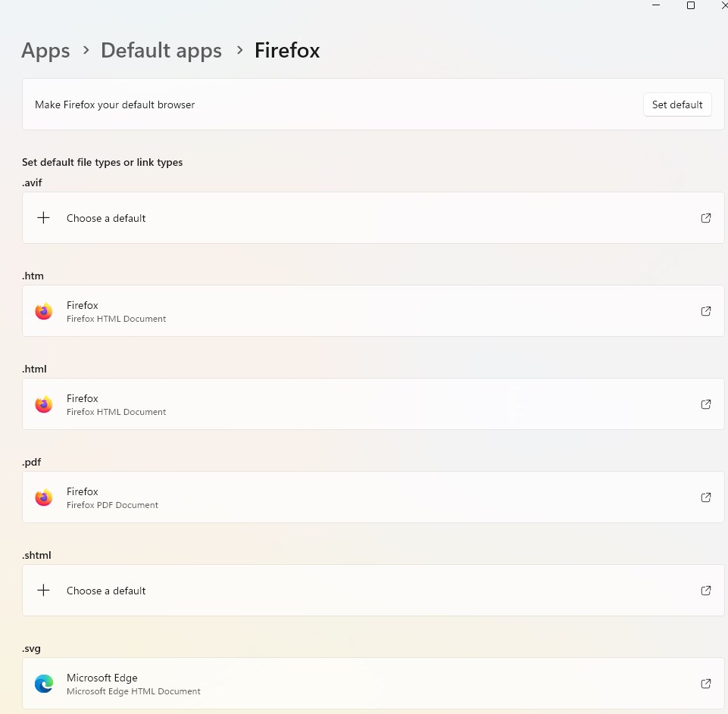Click the Firefox icon in the .pdf row
The height and width of the screenshot is (714, 728).
(44, 497)
